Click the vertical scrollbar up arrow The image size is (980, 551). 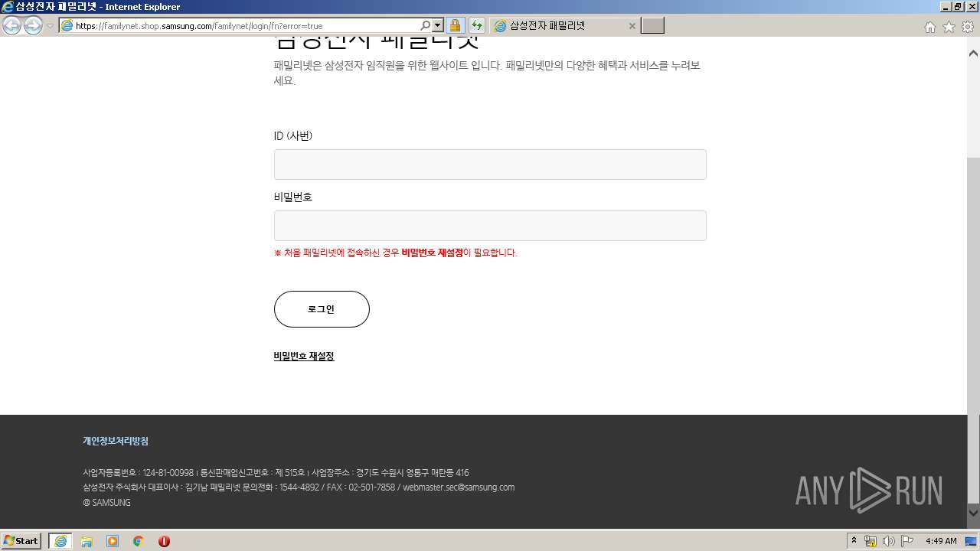(973, 53)
